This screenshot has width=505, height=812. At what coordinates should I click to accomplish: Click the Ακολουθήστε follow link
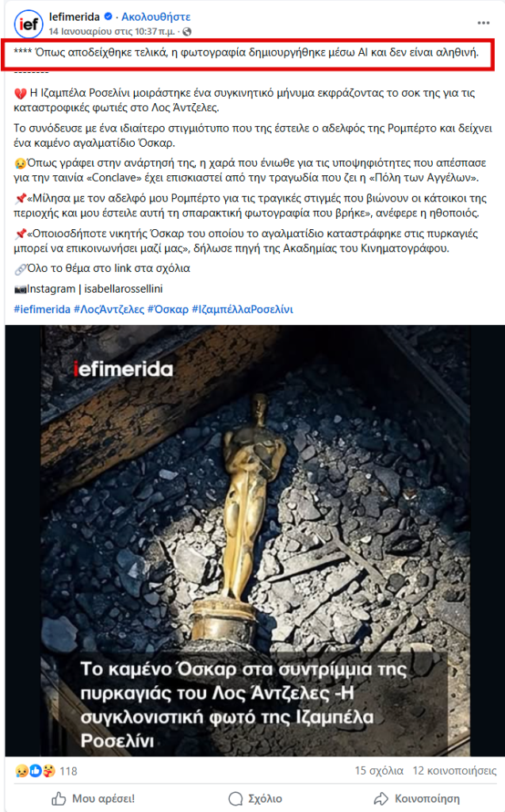pyautogui.click(x=156, y=17)
